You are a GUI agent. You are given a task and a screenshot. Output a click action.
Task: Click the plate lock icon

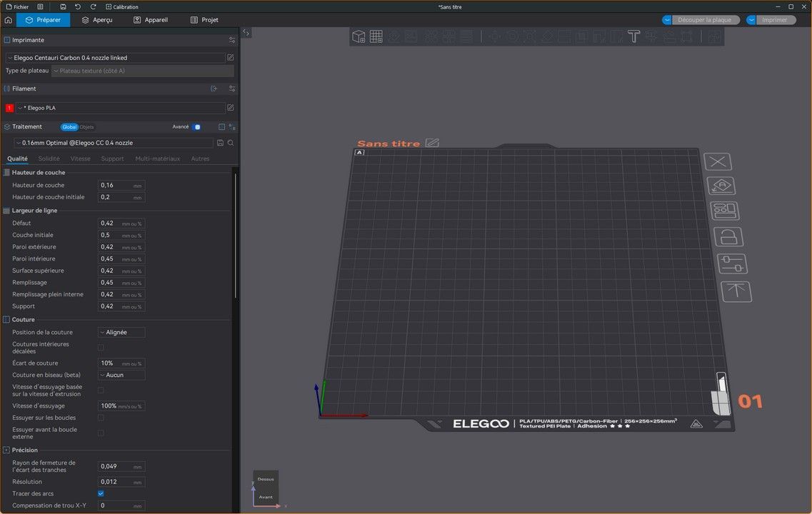728,237
